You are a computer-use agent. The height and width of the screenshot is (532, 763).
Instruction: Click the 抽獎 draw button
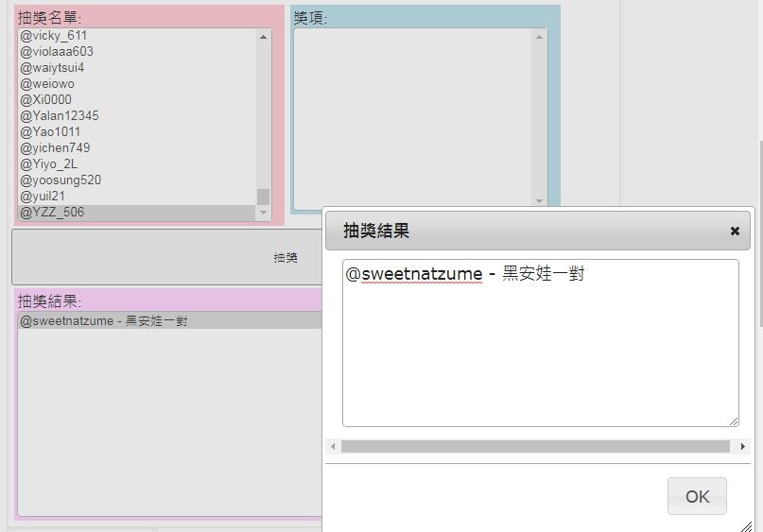pyautogui.click(x=167, y=257)
